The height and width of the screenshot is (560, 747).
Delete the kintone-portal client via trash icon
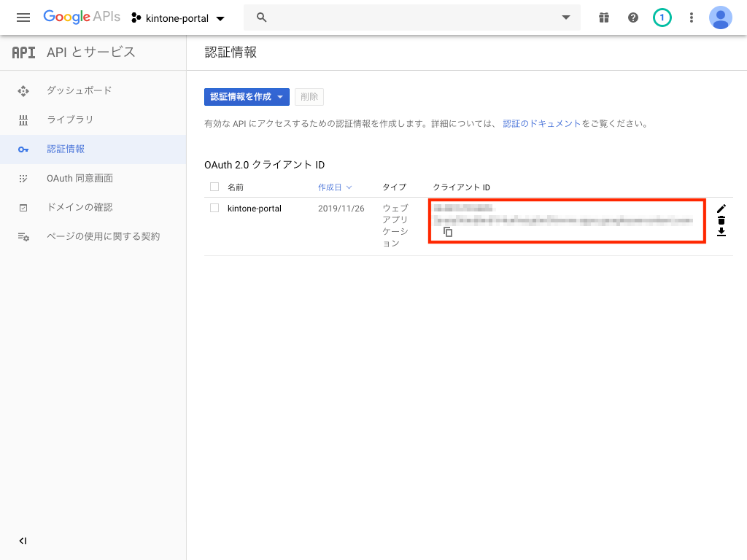coord(721,220)
